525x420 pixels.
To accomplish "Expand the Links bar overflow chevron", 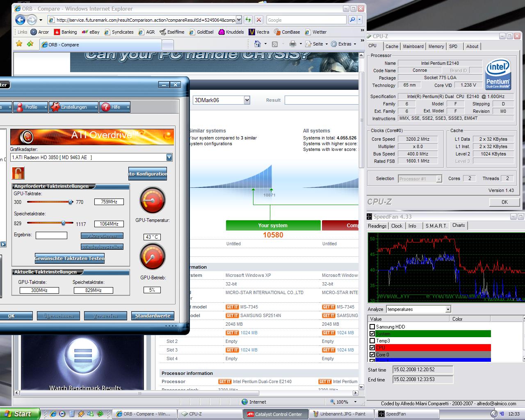I will [362, 30].
